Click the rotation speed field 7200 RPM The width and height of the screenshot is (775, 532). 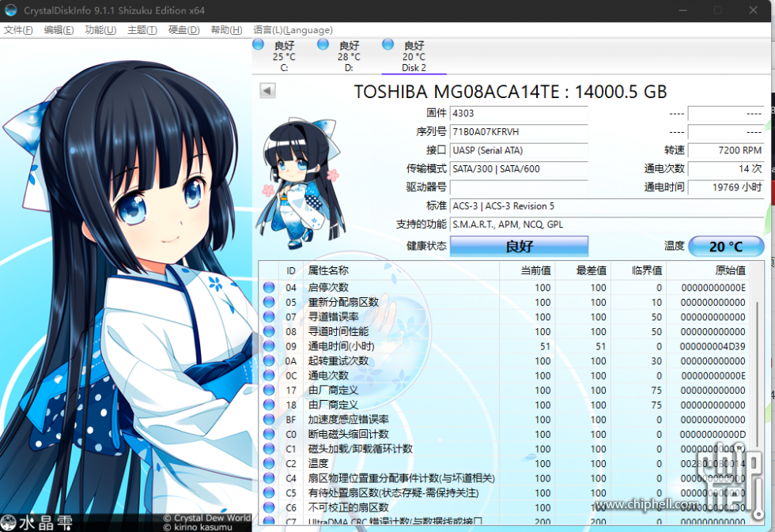click(x=726, y=151)
